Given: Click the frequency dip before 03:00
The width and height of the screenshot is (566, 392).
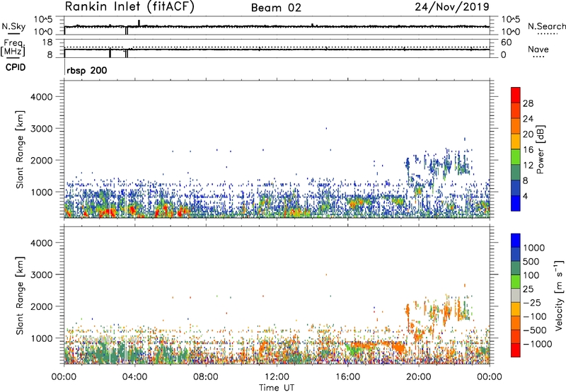Looking at the screenshot, I should tap(110, 53).
